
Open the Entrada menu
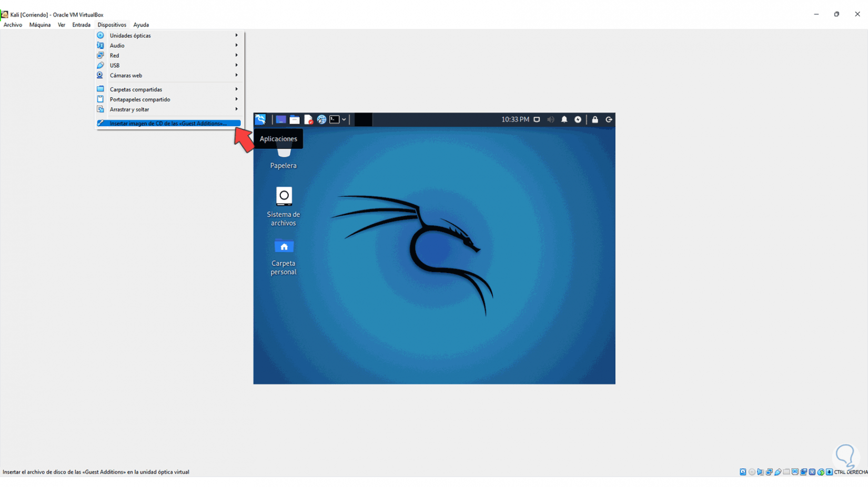coord(82,25)
